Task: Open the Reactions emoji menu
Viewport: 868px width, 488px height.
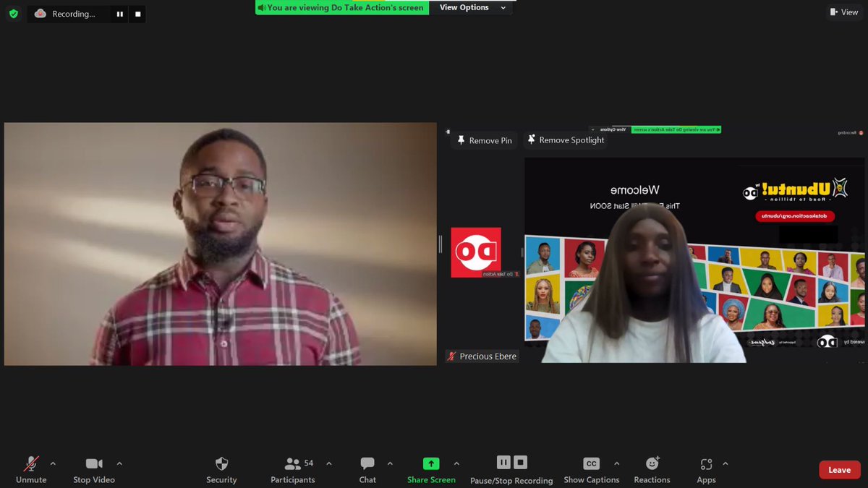Action: point(652,469)
